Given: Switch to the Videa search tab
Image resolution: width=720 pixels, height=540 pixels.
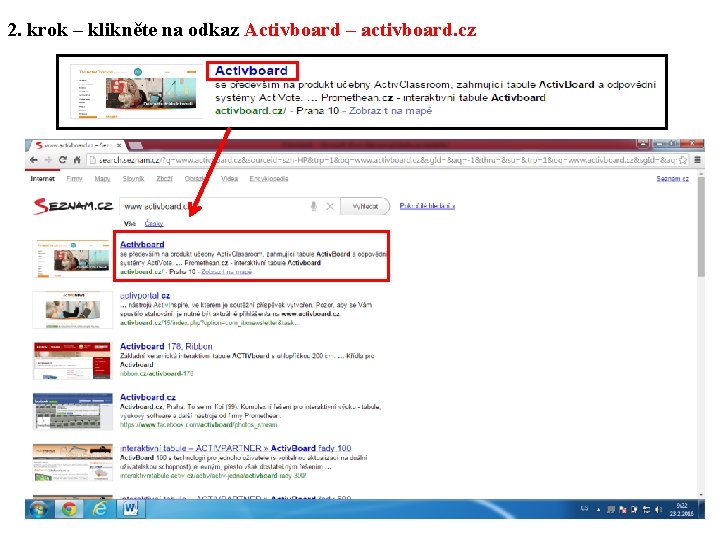Looking at the screenshot, I should point(229,179).
